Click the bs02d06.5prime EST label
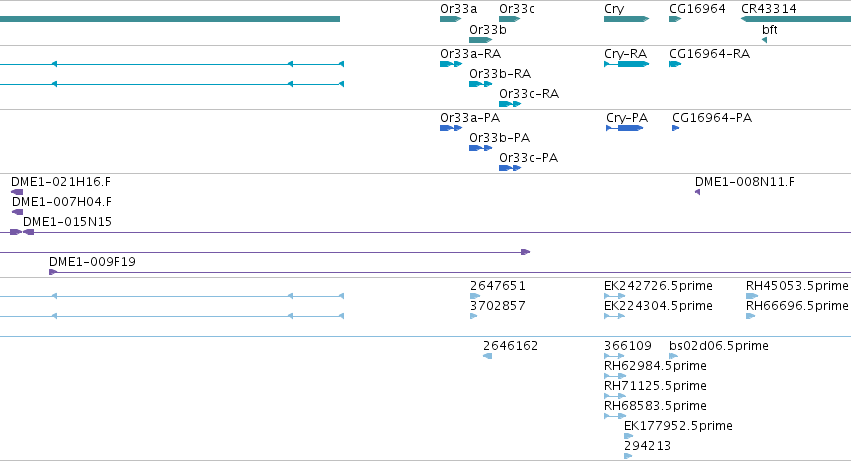Viewport: 851px width, 461px height. [719, 346]
